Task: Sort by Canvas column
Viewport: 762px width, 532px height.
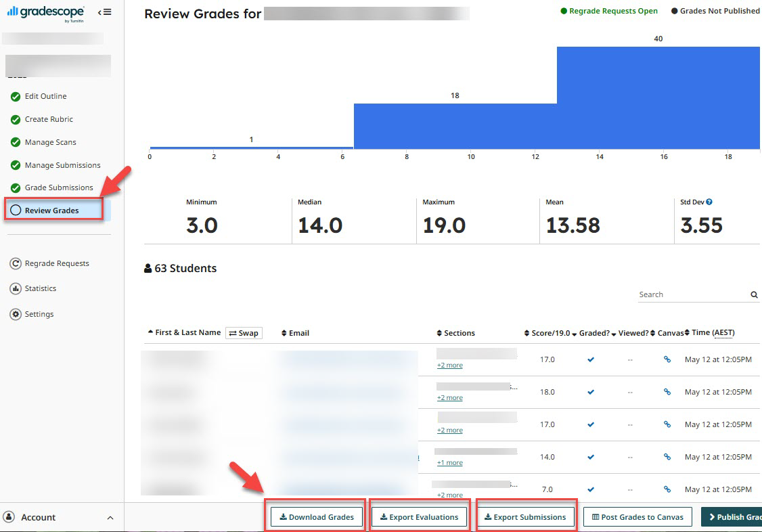Action: coord(667,333)
